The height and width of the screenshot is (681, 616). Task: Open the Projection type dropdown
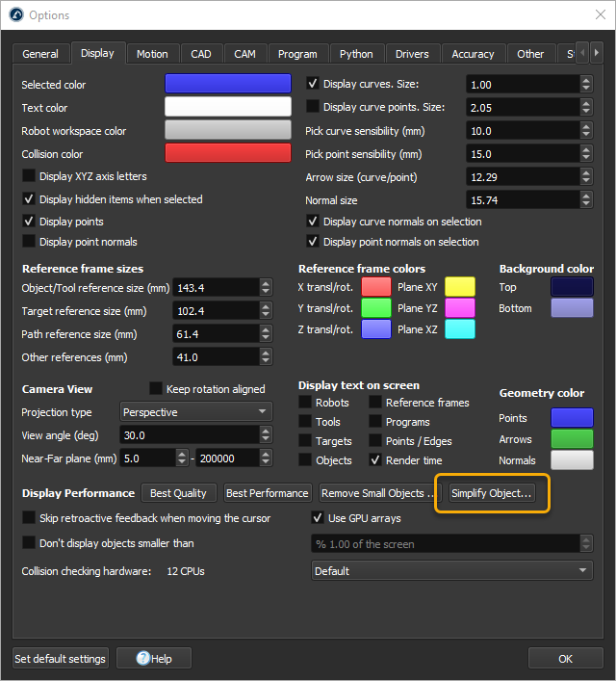coord(196,412)
